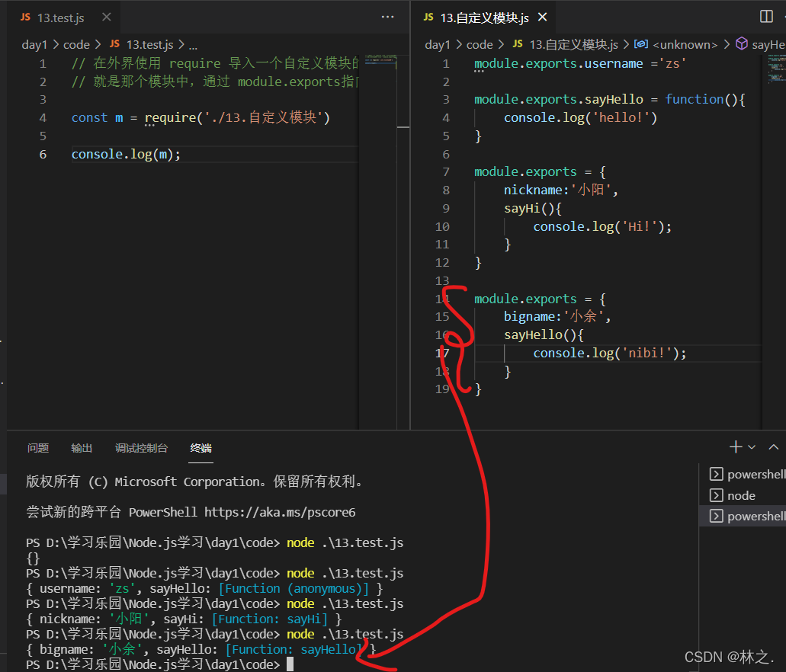
Task: Click the JS file icon on 13.test.js tab
Action: click(x=25, y=17)
